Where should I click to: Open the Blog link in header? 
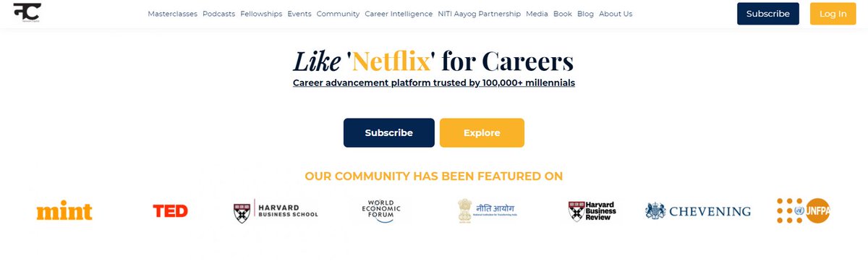click(x=585, y=14)
